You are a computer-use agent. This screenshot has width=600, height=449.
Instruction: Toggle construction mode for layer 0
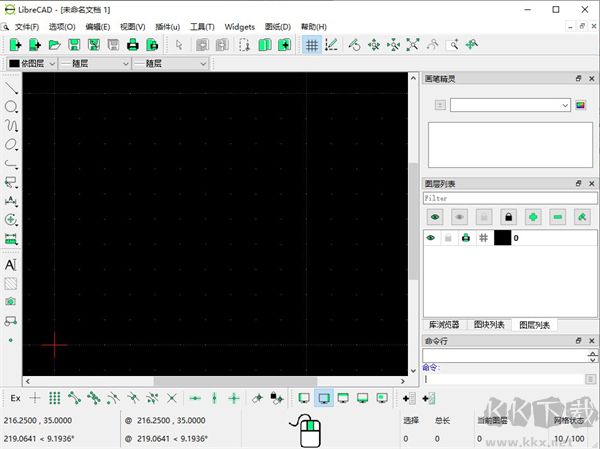(x=483, y=238)
